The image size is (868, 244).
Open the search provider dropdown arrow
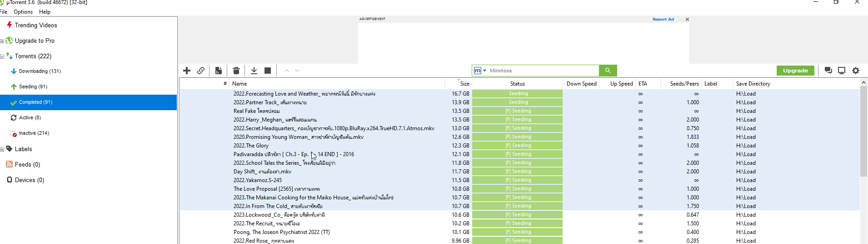click(484, 71)
